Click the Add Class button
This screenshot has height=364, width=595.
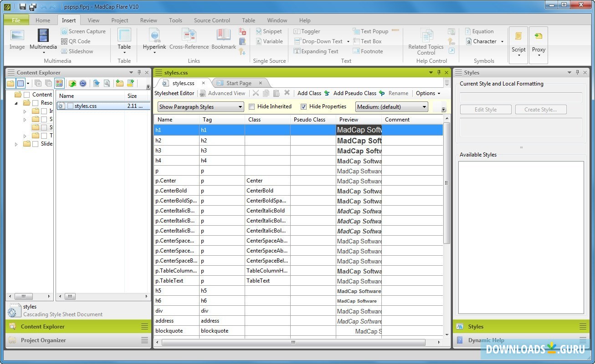[x=309, y=93]
